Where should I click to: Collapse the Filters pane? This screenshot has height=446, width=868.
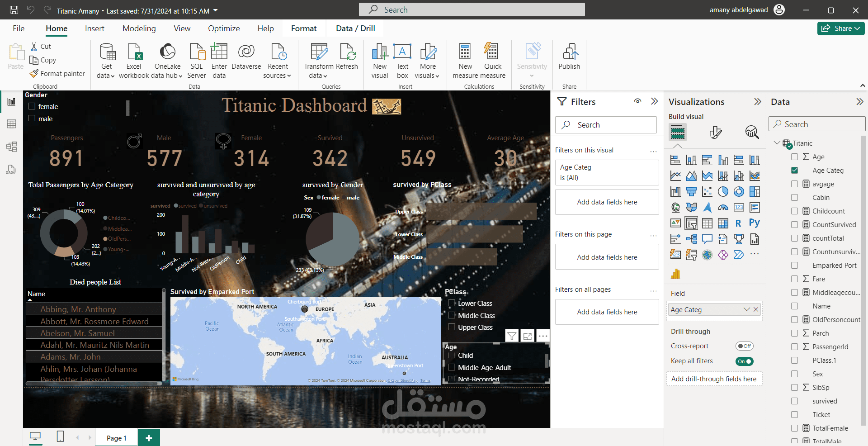coord(654,101)
